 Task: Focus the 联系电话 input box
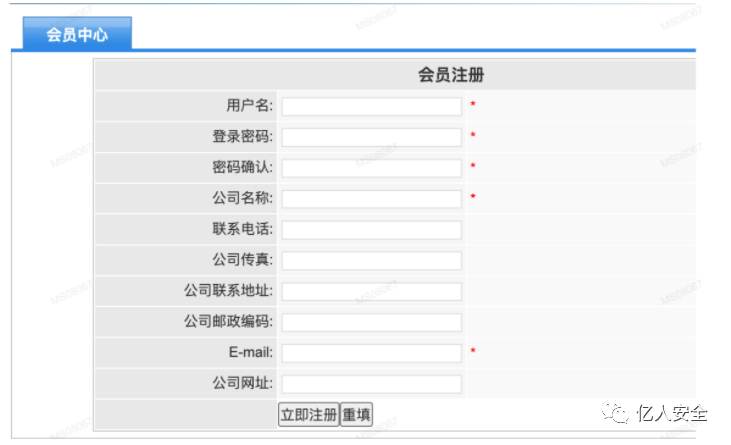pyautogui.click(x=371, y=230)
